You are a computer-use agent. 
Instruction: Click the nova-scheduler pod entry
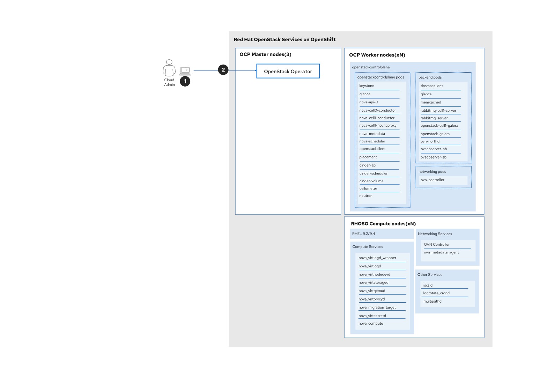[x=372, y=141]
